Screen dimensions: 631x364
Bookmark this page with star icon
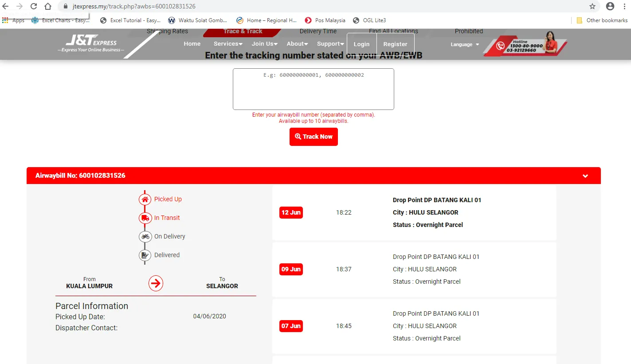coord(592,6)
